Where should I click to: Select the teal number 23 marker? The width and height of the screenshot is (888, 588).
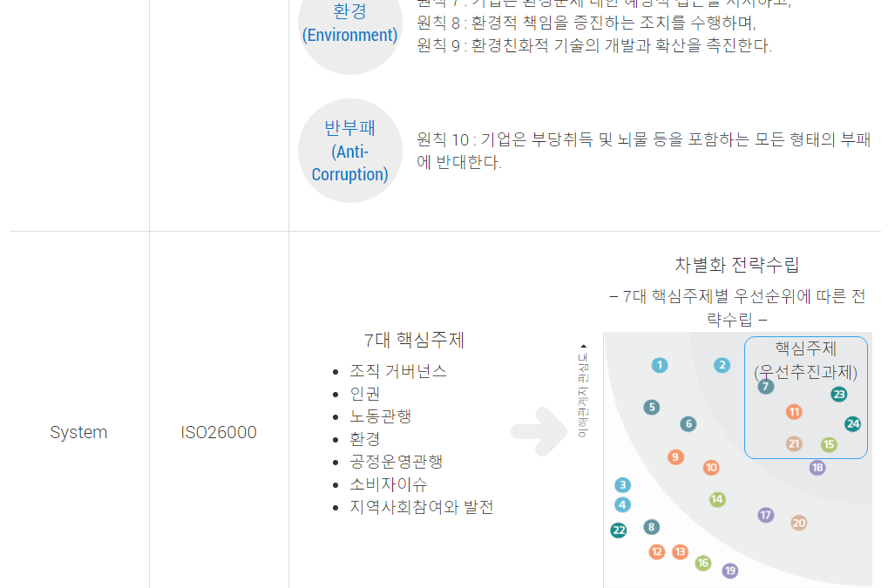point(838,394)
